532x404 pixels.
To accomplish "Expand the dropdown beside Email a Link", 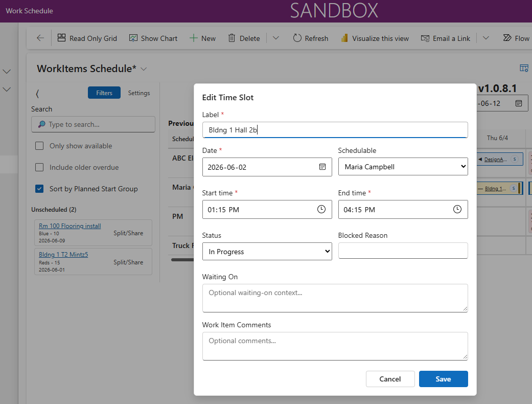I will [x=486, y=38].
